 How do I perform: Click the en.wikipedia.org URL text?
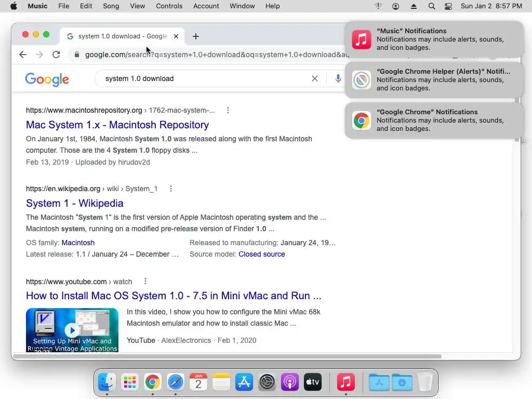(x=63, y=189)
